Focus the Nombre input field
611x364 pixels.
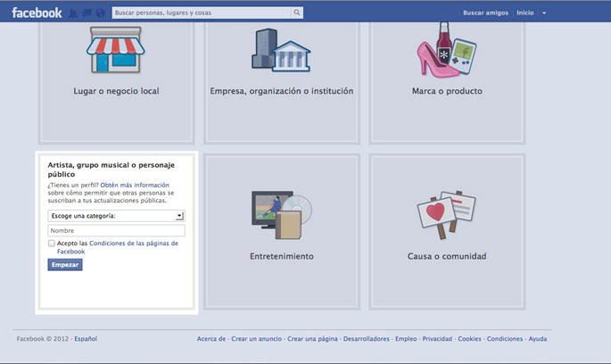point(116,230)
